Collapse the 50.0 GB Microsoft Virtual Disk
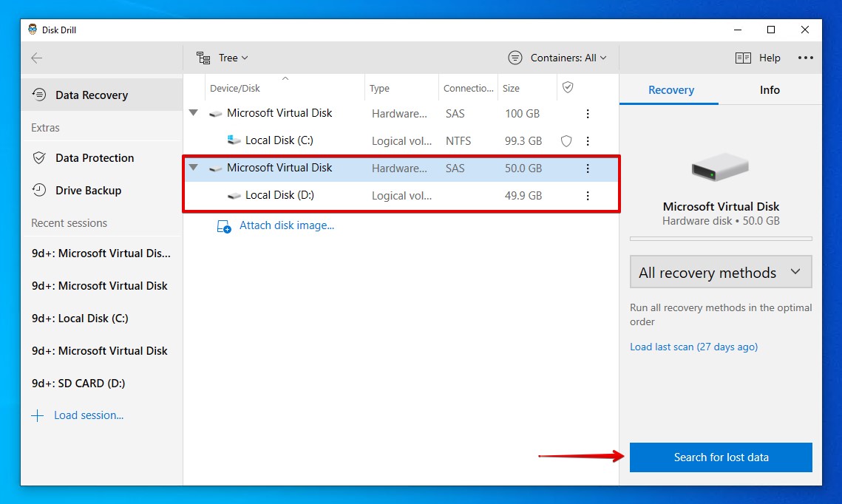 194,168
